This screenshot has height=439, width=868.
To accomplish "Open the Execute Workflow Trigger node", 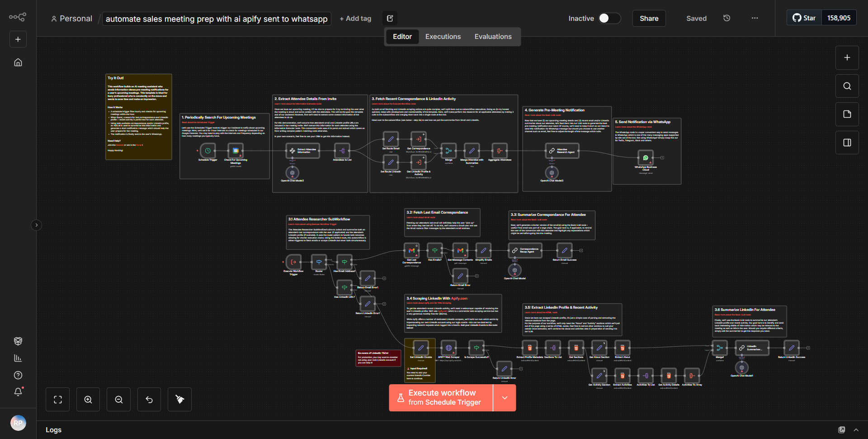I will 293,262.
